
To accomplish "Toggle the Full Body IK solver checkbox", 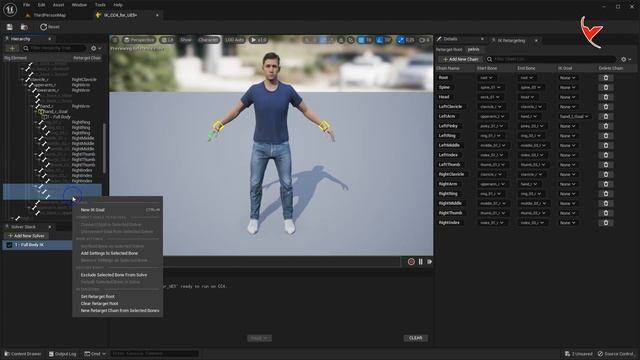I will [x=9, y=245].
